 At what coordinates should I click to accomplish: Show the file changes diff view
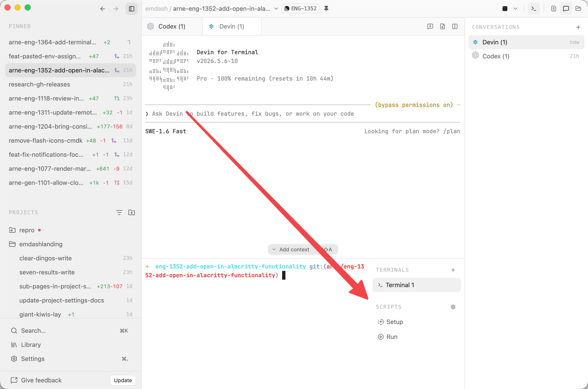click(x=554, y=9)
